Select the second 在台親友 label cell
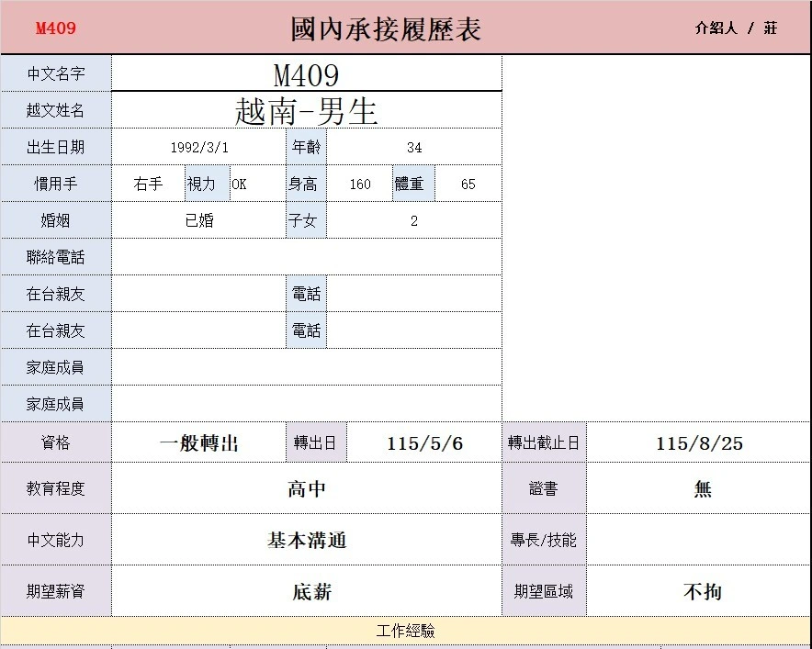812x649 pixels. point(56,330)
